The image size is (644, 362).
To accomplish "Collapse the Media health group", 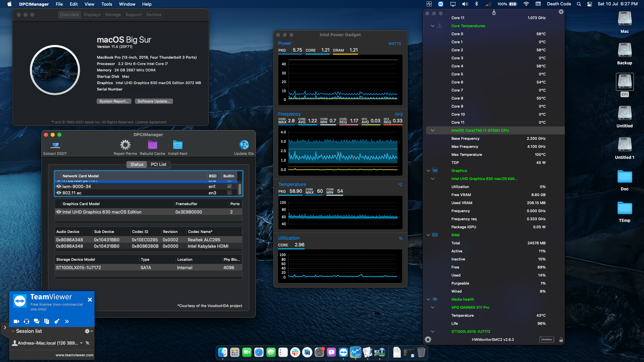I will tap(428, 299).
